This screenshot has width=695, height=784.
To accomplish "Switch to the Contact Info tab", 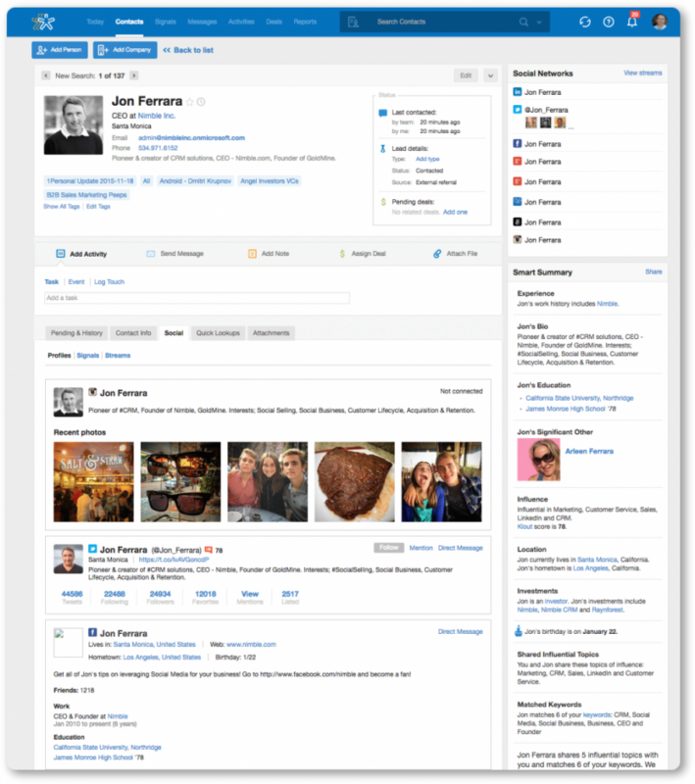I will (x=133, y=333).
